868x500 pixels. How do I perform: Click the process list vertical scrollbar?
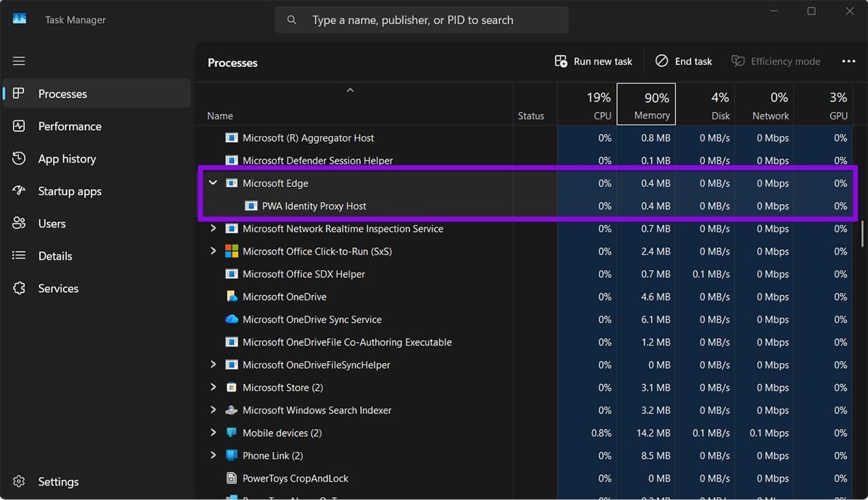[x=863, y=234]
